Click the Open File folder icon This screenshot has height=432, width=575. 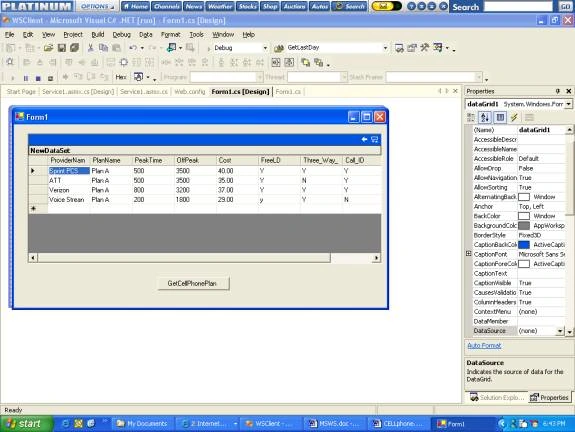point(48,48)
